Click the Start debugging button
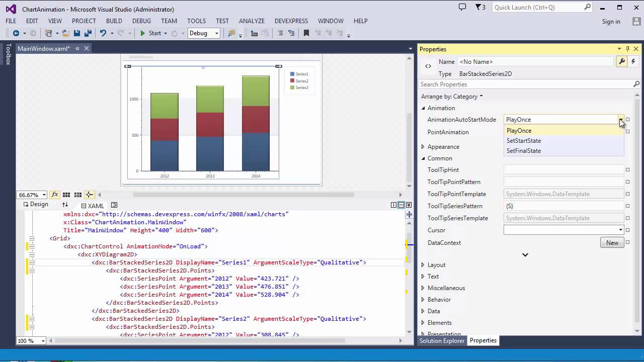The height and width of the screenshot is (362, 644). click(150, 33)
